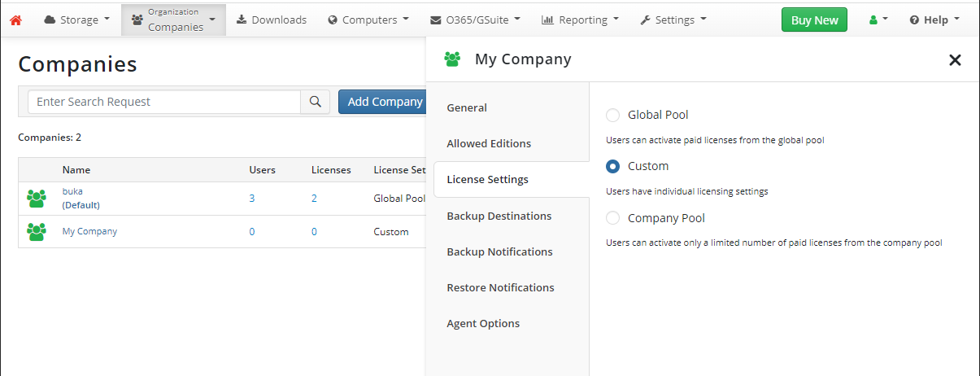
Task: Click the download arrow icon
Action: (x=242, y=20)
